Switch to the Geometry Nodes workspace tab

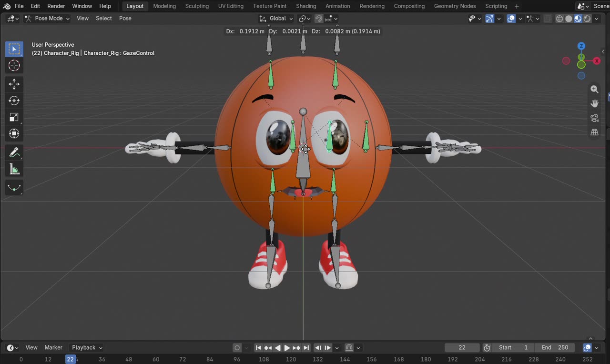pyautogui.click(x=455, y=6)
